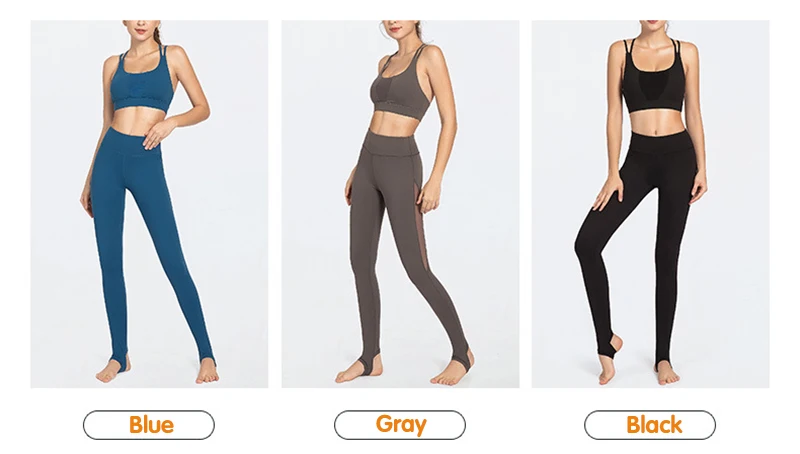Click the blue leggings high waistband

(x=131, y=141)
